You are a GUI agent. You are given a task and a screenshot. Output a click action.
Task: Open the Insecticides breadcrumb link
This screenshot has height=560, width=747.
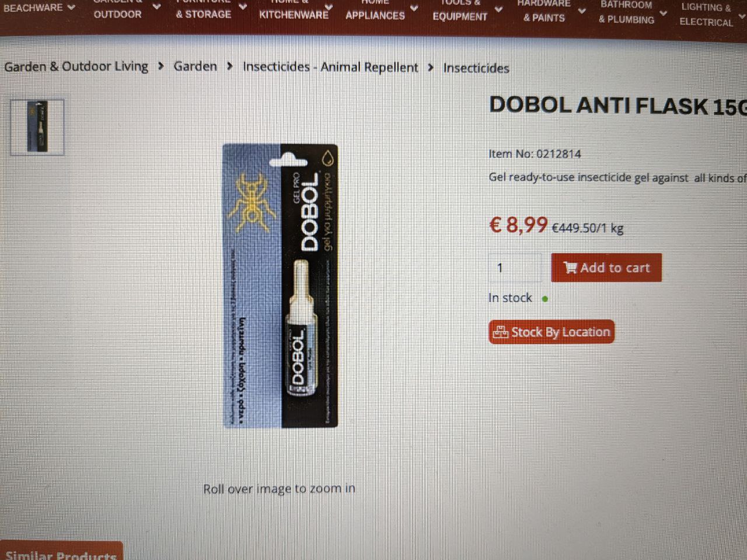tap(476, 68)
